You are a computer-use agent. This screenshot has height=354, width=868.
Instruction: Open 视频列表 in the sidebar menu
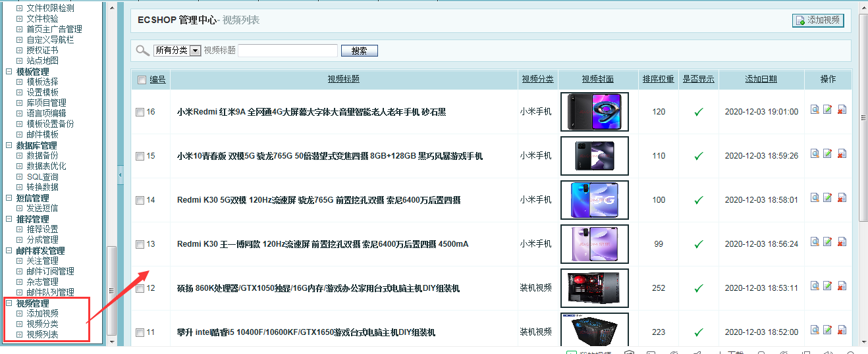click(x=42, y=334)
